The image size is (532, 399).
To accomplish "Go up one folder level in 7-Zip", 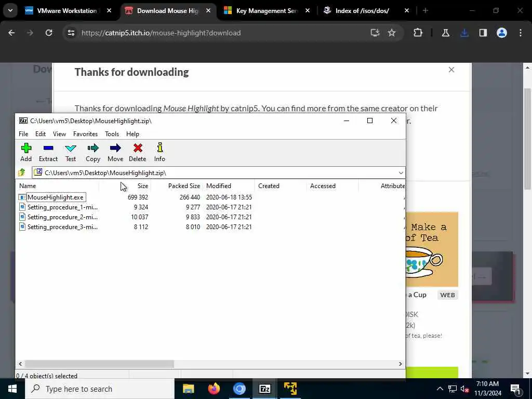I will coord(22,172).
